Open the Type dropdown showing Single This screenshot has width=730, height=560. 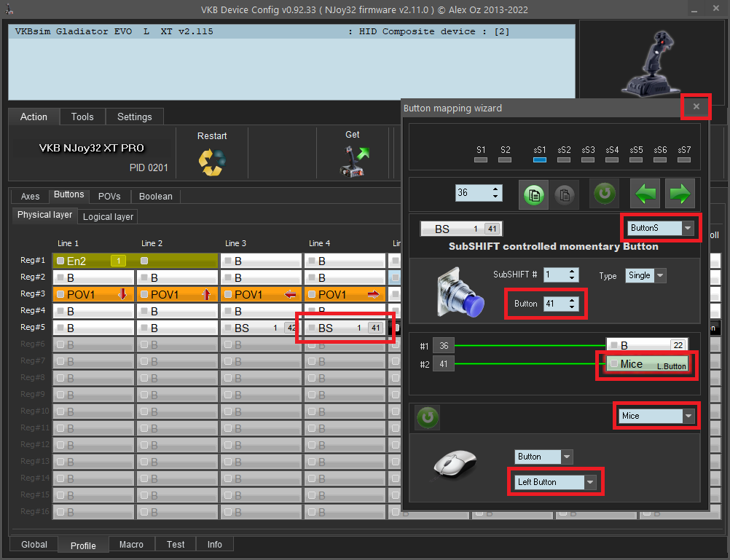(x=645, y=275)
